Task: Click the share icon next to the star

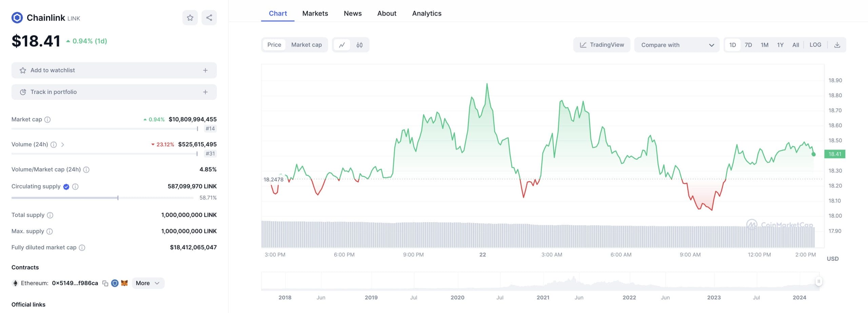Action: tap(209, 18)
